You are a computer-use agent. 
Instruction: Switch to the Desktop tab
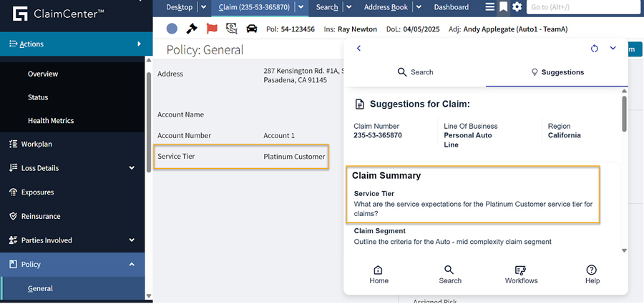[x=179, y=7]
